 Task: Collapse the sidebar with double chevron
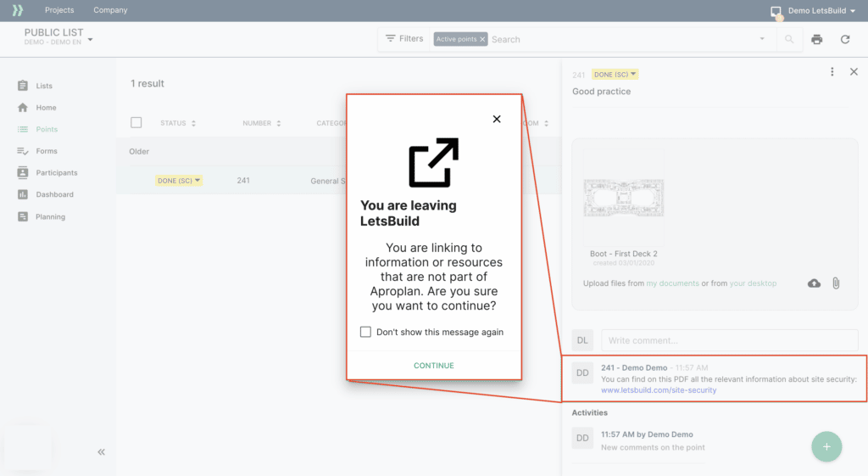(101, 452)
